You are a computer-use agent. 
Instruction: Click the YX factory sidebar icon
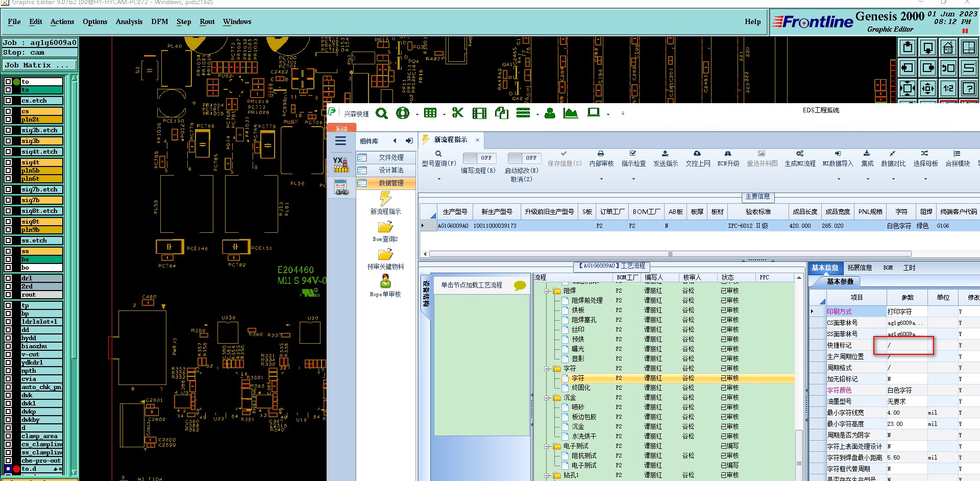[340, 165]
